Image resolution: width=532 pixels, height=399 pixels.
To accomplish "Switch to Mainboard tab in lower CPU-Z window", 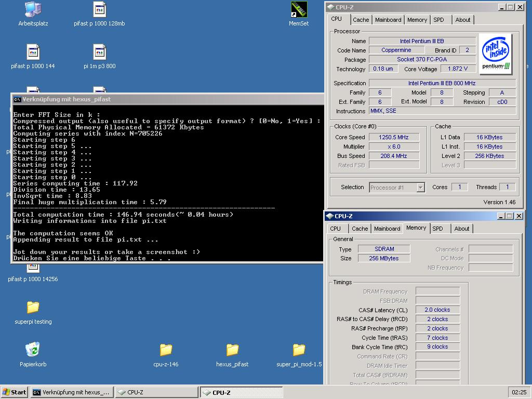I will click(x=387, y=229).
